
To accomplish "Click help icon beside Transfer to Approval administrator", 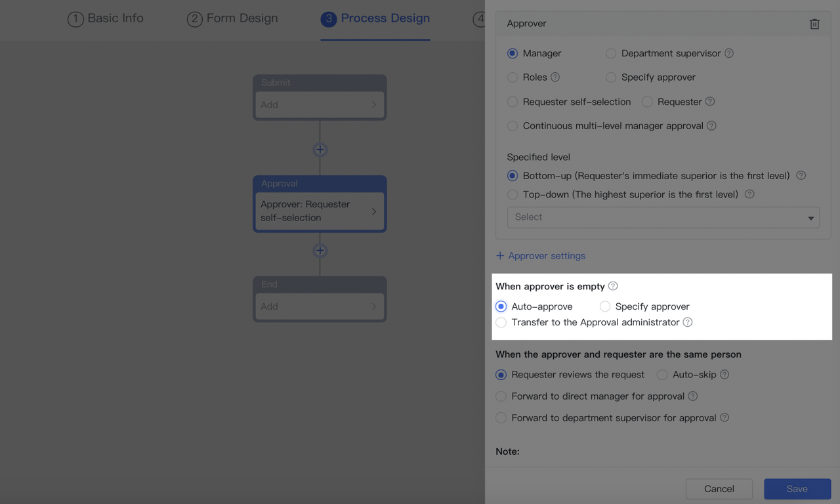I will coord(688,322).
